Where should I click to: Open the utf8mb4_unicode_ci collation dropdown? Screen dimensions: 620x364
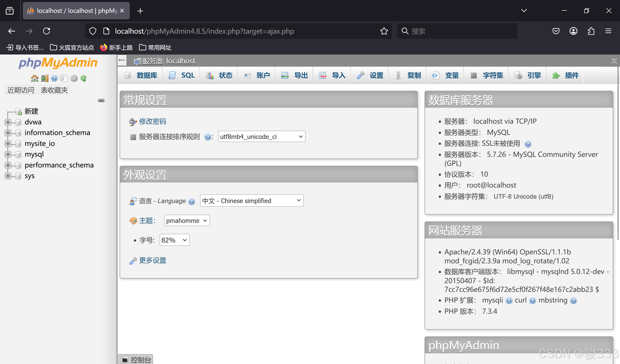pos(262,137)
